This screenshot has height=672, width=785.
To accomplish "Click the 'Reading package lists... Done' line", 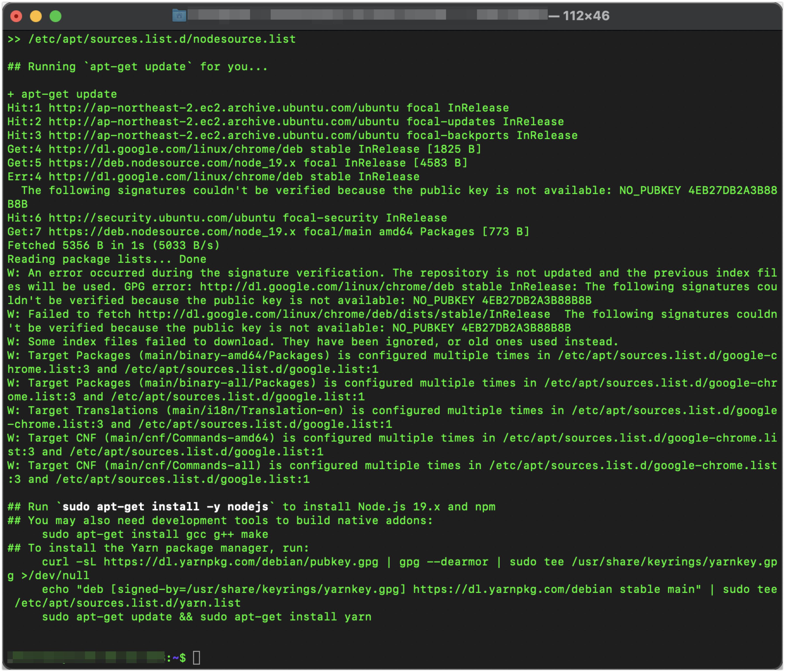I will point(107,259).
